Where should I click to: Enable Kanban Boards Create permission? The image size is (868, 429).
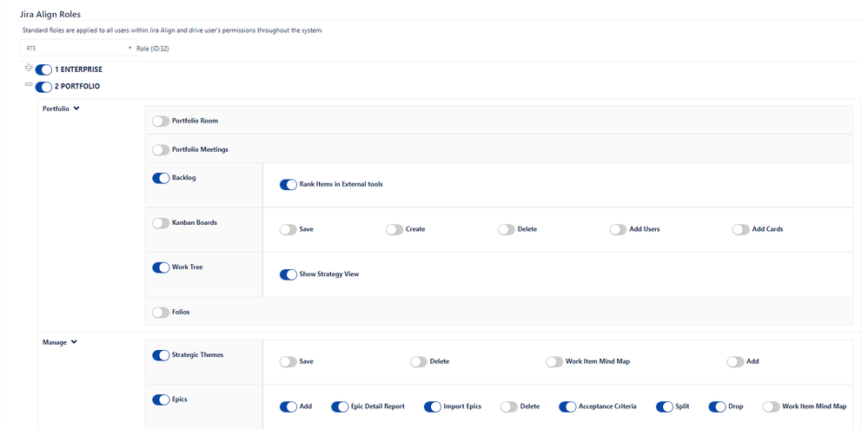click(394, 230)
